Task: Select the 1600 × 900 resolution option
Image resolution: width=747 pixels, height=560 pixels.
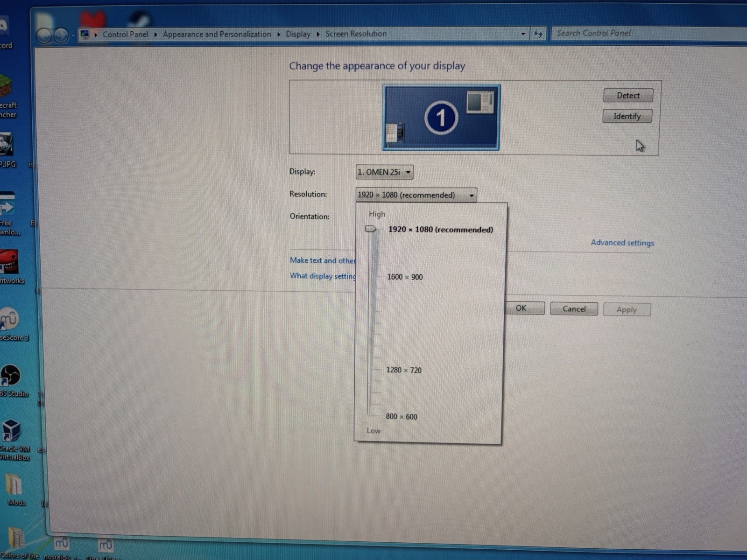Action: [405, 277]
